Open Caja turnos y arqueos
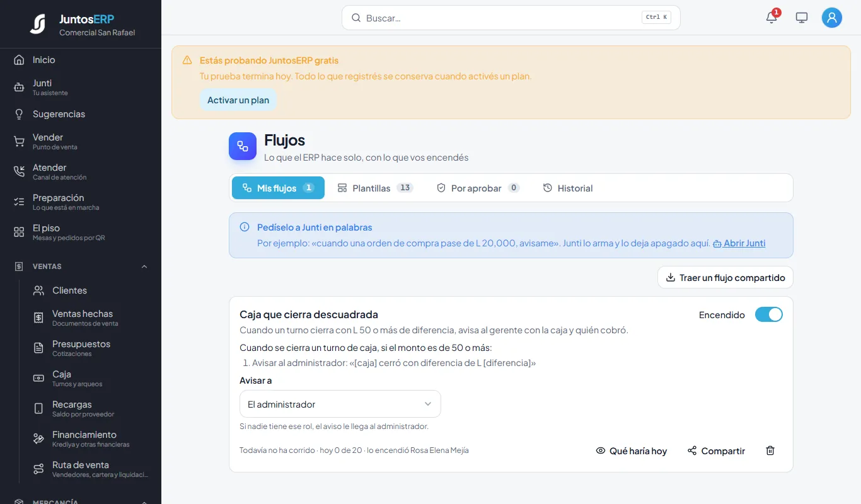The width and height of the screenshot is (861, 504). 91,378
